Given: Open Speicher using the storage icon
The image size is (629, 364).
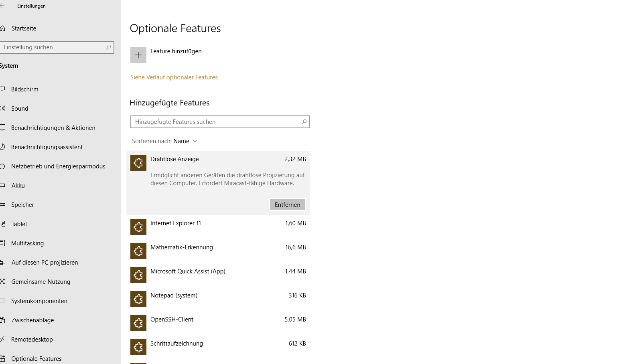Looking at the screenshot, I should (2, 204).
